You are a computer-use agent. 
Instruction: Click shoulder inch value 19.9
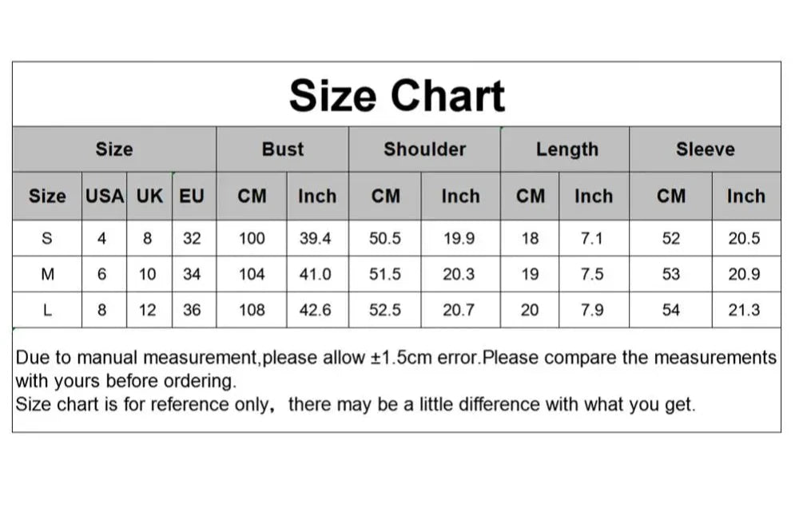click(x=459, y=238)
